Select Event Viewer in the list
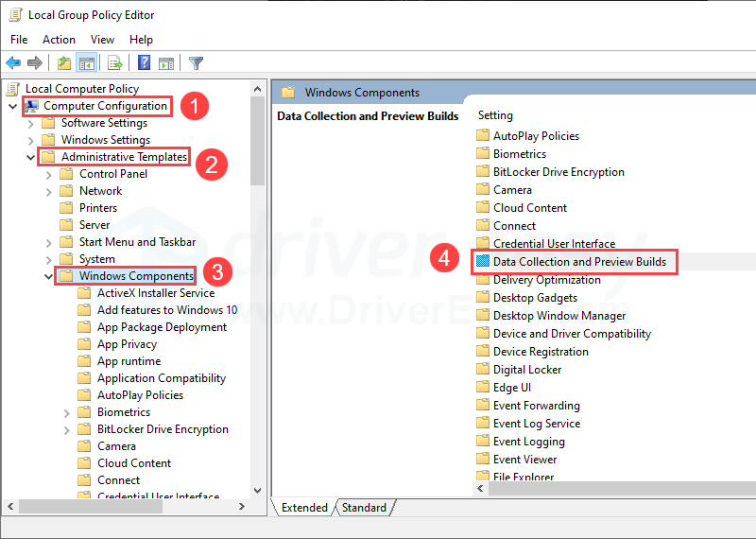 click(x=524, y=460)
